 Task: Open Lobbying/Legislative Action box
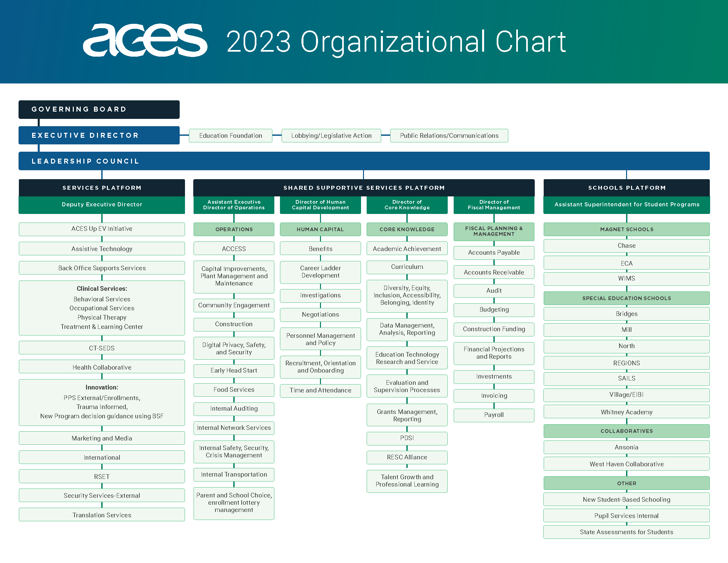click(331, 135)
